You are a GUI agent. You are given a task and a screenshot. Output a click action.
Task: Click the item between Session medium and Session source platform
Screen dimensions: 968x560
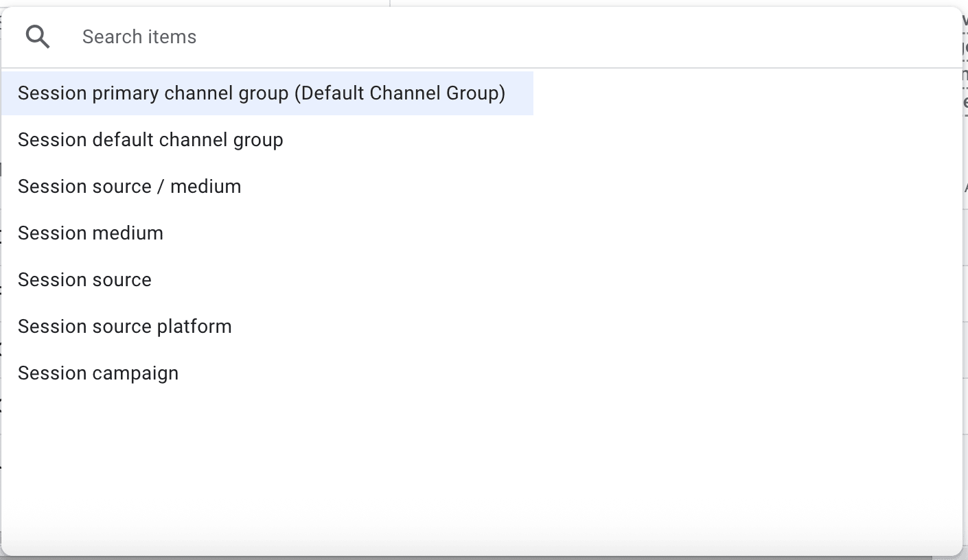[84, 280]
